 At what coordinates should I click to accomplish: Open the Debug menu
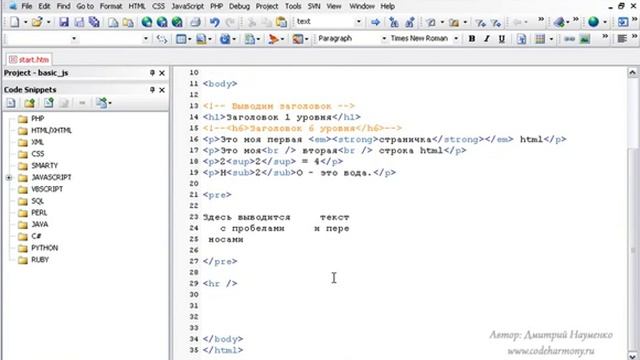coord(239,7)
